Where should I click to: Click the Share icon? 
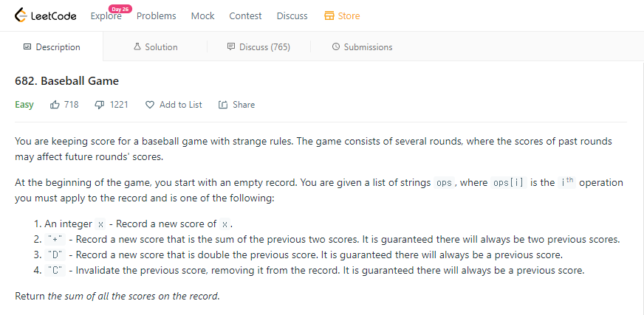[223, 105]
